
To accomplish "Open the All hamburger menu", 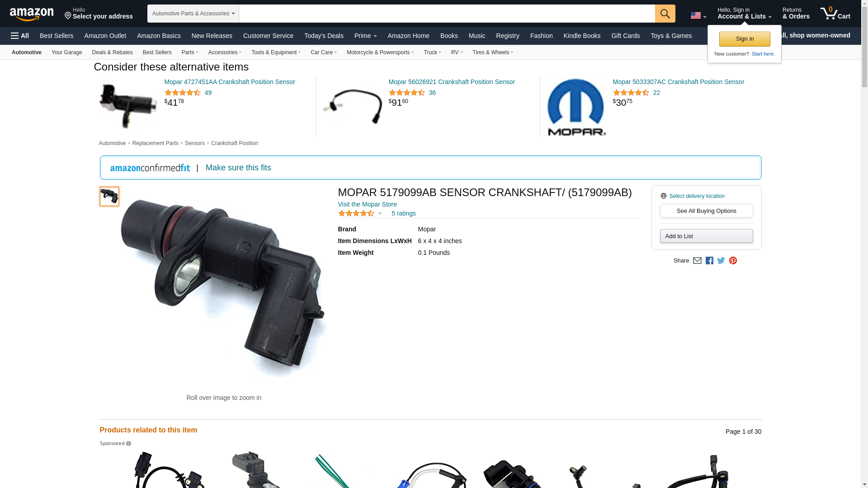I will [x=20, y=36].
